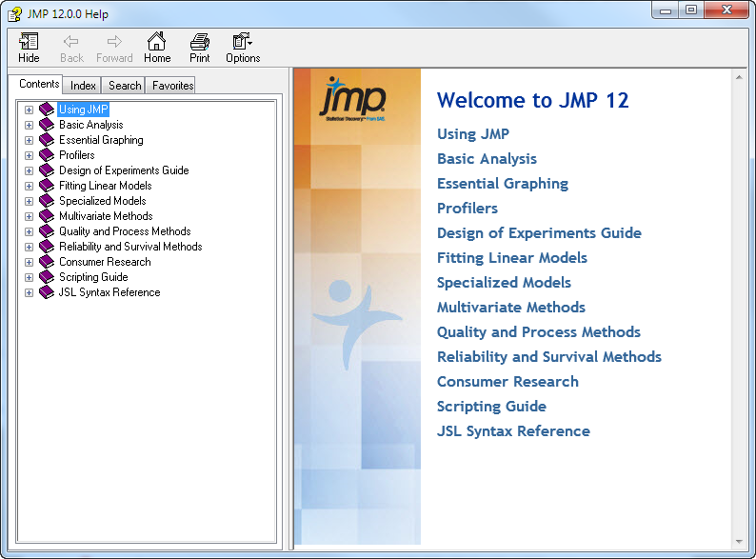The width and height of the screenshot is (756, 559).
Task: Open Reliability and Survival Methods link
Action: click(x=549, y=357)
